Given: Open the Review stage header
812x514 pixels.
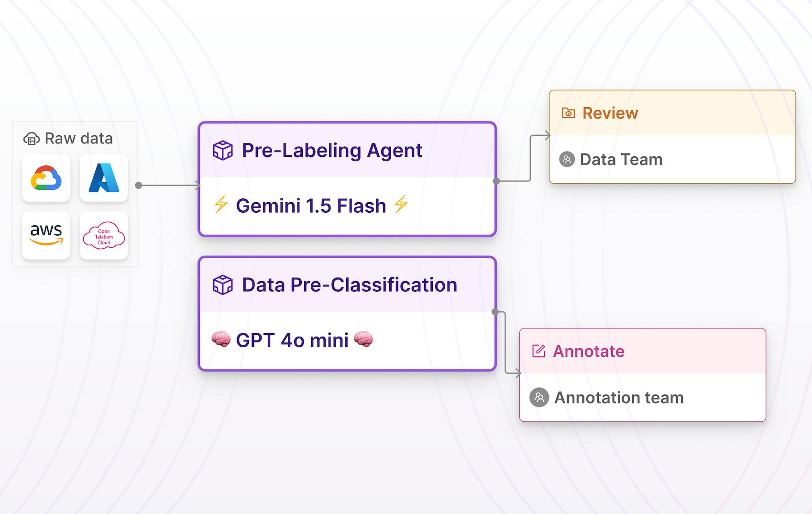Looking at the screenshot, I should tap(672, 113).
